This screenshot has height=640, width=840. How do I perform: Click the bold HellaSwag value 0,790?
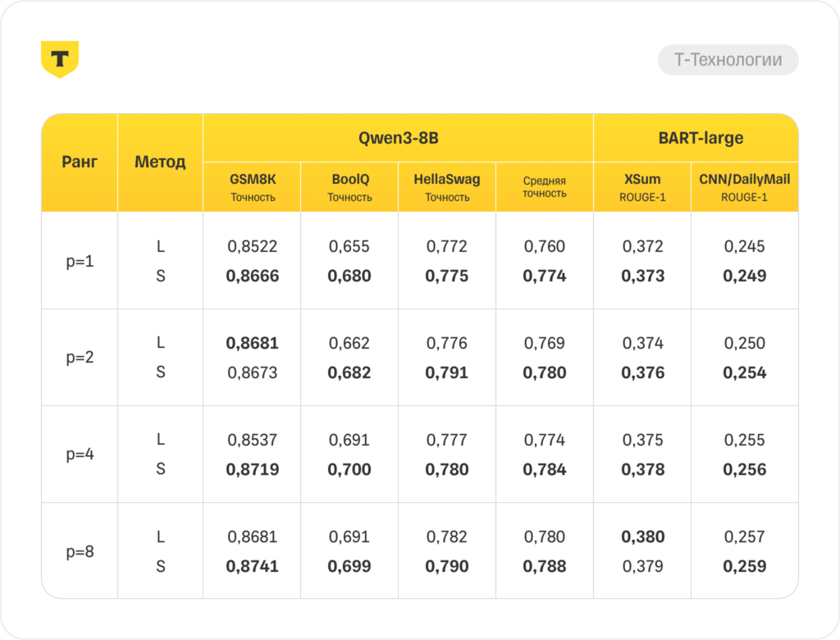click(x=447, y=567)
